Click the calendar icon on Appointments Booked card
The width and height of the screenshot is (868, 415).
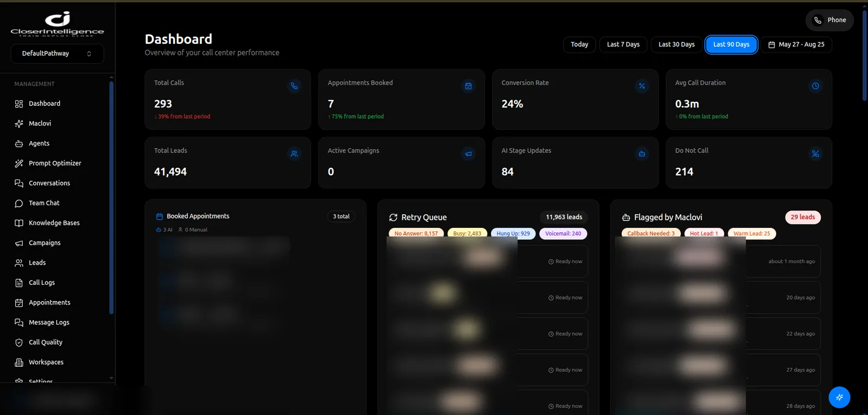pyautogui.click(x=468, y=86)
